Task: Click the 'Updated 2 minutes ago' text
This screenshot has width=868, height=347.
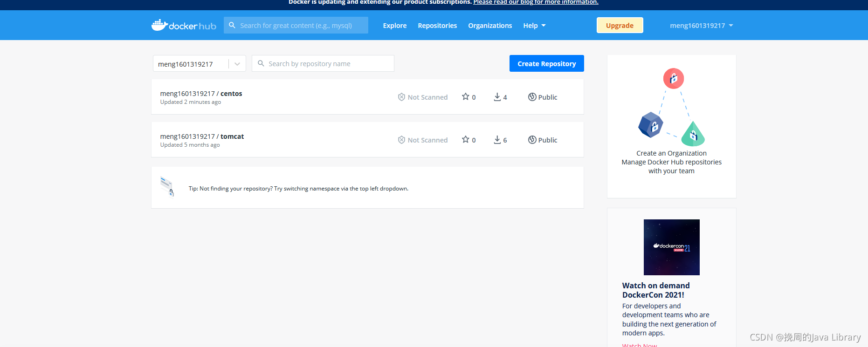Action: (x=191, y=102)
